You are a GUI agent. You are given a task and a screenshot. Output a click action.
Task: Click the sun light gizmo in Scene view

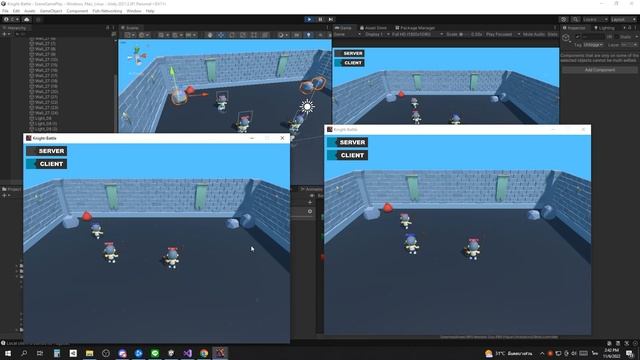pyautogui.click(x=307, y=107)
